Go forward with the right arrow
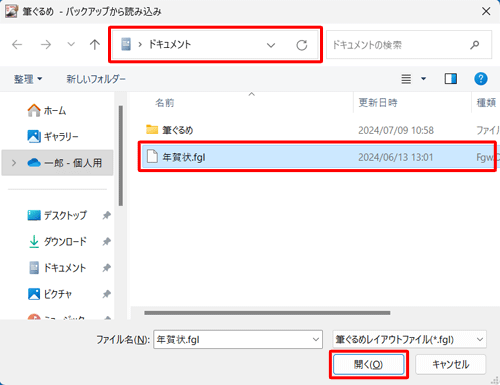 click(46, 44)
